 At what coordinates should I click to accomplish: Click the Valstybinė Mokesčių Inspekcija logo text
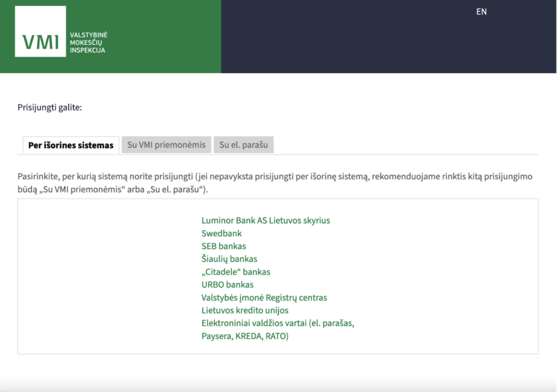coord(88,42)
